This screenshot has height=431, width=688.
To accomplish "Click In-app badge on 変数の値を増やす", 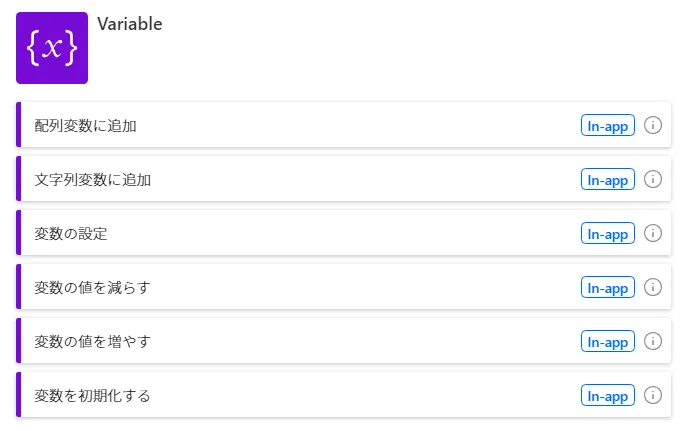I will (608, 342).
